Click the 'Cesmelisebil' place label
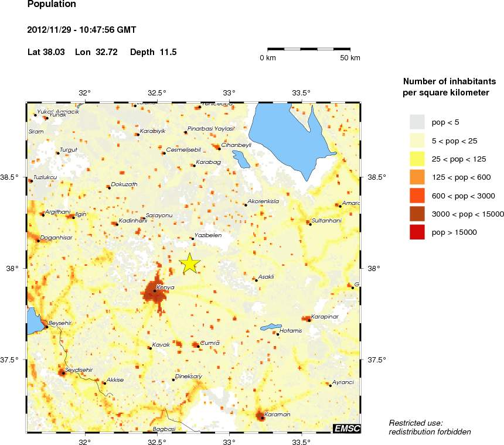This screenshot has height=445, width=504. 183,150
